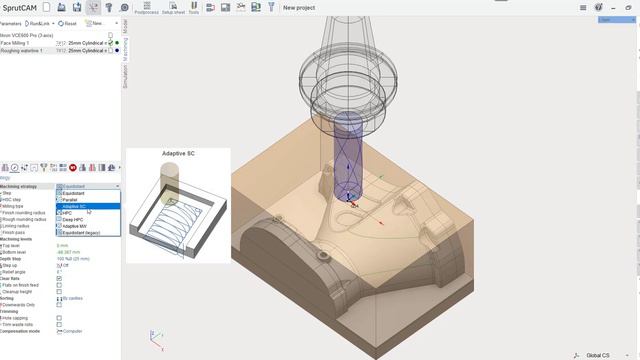The image size is (640, 360).
Task: Toggle the Hole capping checkbox
Action: coord(59,318)
